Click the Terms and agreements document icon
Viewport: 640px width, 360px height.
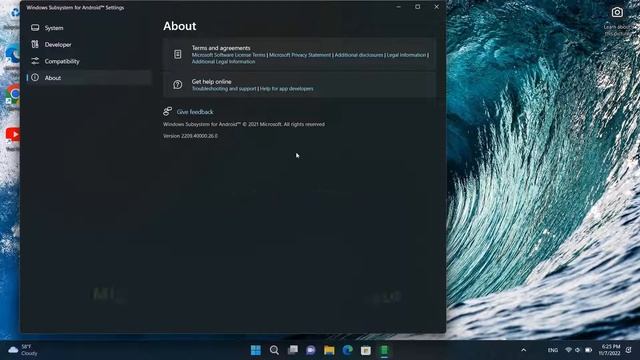(178, 54)
